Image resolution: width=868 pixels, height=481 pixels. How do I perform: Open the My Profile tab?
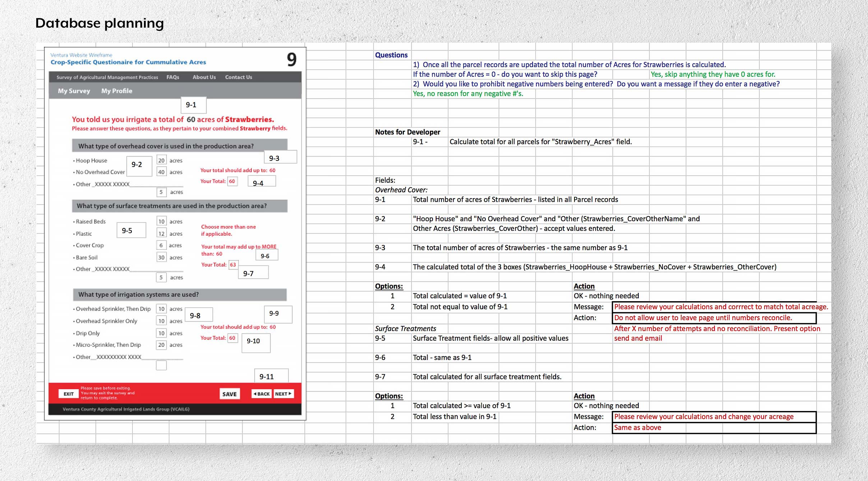[117, 91]
